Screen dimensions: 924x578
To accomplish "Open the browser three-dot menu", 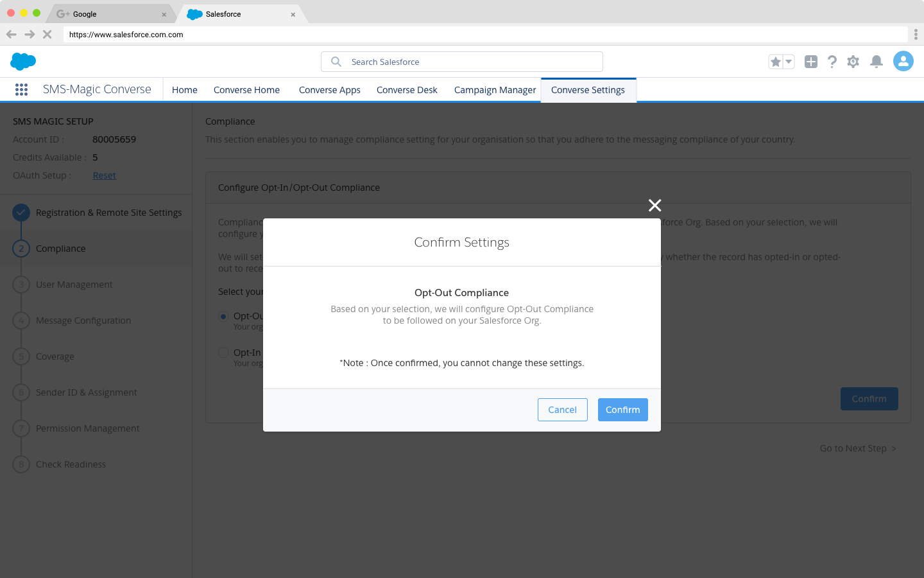I will pyautogui.click(x=916, y=35).
